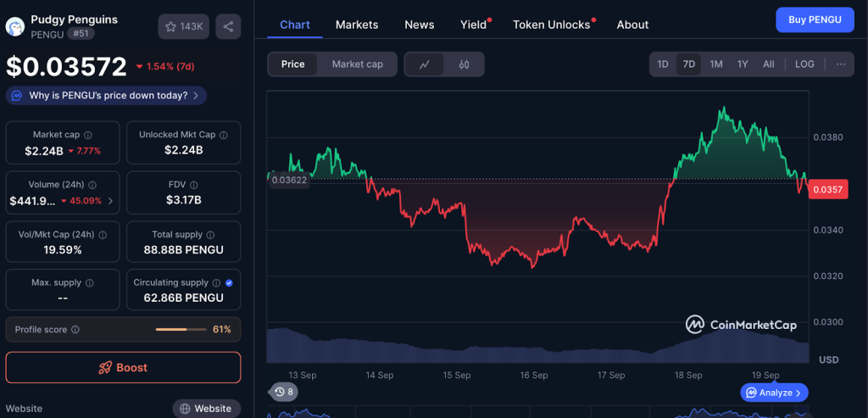Open the Token Unlocks tab

[552, 25]
